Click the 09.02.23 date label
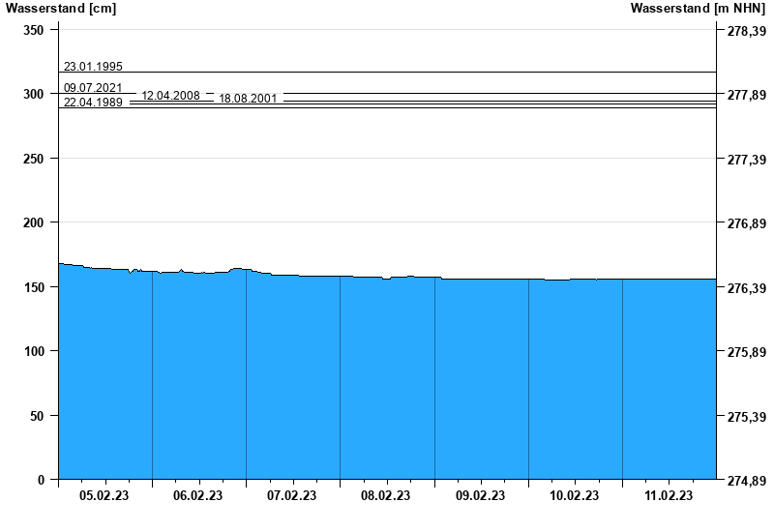Image resolution: width=774 pixels, height=532 pixels. [480, 496]
